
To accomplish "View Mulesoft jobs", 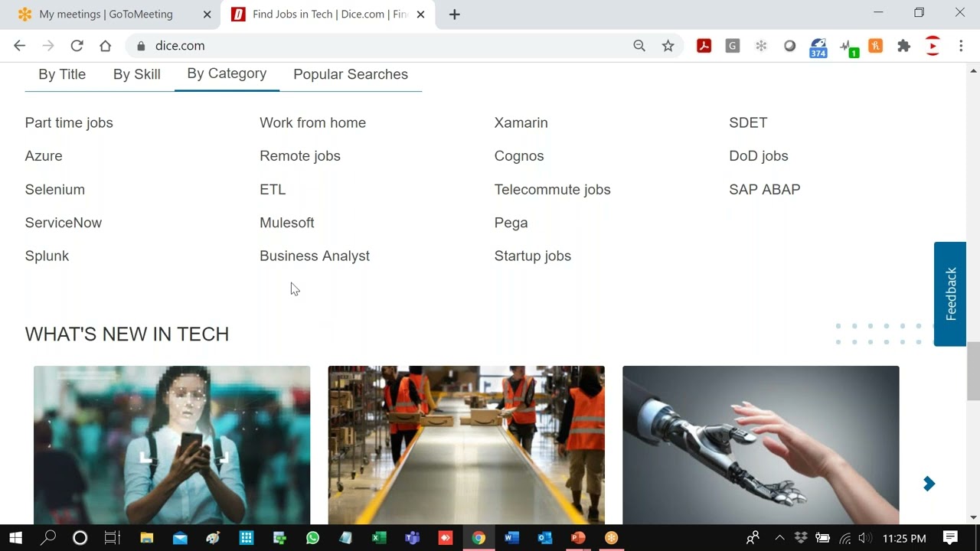I will 287,223.
